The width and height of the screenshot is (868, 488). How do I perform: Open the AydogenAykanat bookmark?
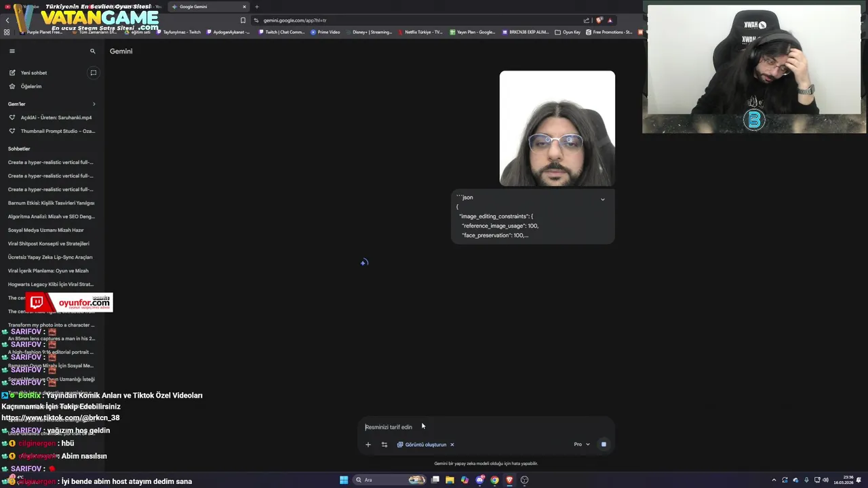229,32
